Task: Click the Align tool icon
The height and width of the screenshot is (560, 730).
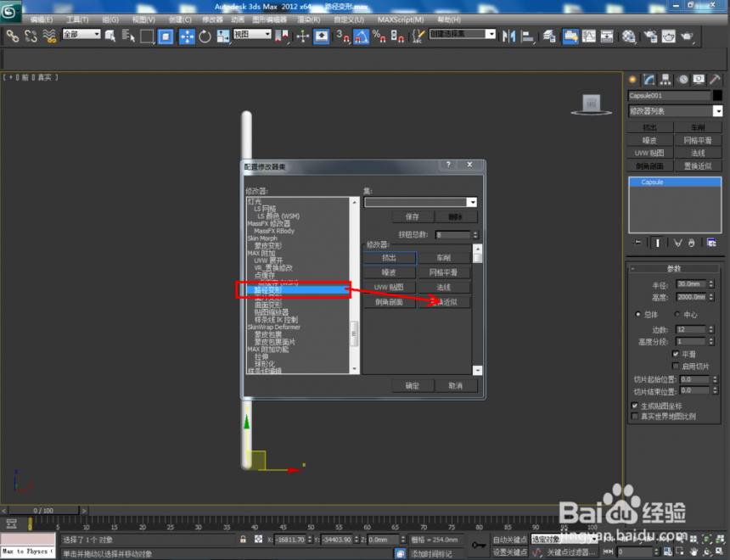Action: tap(527, 36)
